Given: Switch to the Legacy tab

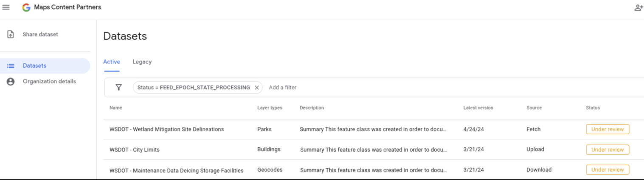Looking at the screenshot, I should [142, 62].
